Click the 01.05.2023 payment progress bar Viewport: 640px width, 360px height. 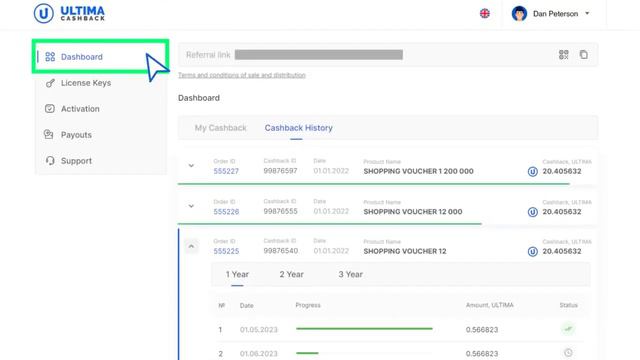(x=364, y=329)
